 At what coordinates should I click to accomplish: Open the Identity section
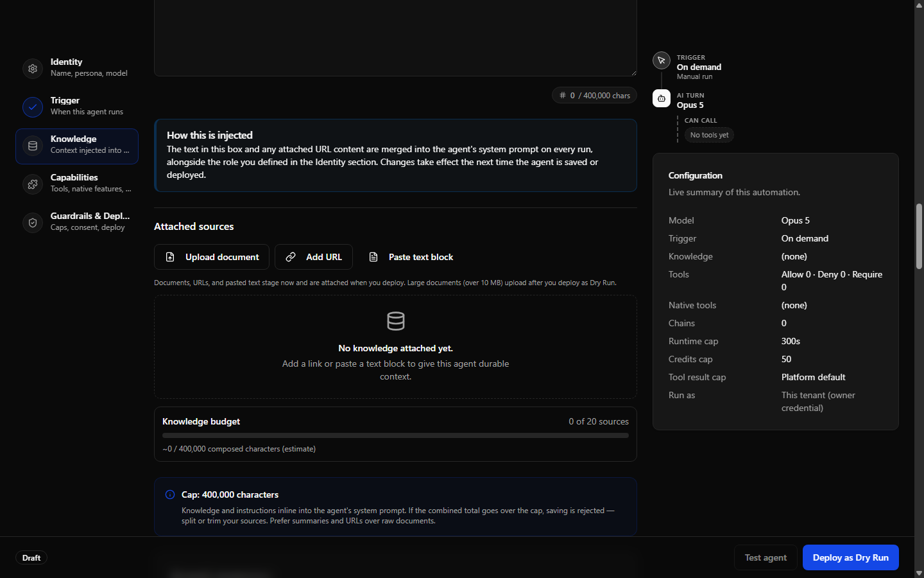77,69
